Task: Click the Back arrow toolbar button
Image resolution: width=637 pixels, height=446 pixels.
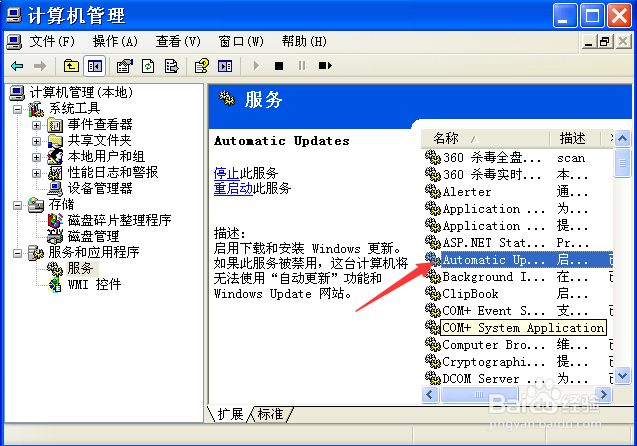Action: click(x=17, y=66)
